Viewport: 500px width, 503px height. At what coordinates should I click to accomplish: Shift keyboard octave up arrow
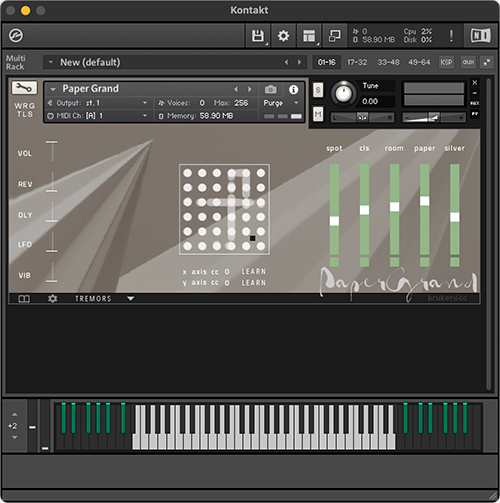click(14, 414)
